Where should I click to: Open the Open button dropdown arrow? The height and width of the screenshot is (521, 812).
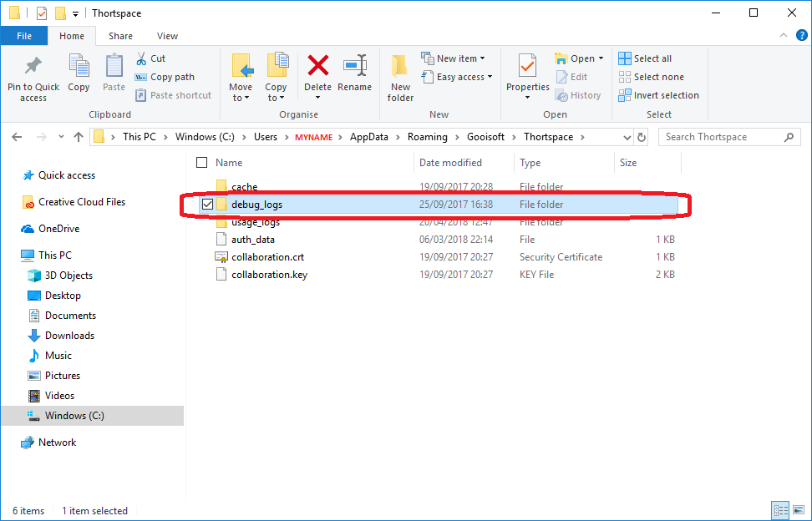pyautogui.click(x=601, y=58)
